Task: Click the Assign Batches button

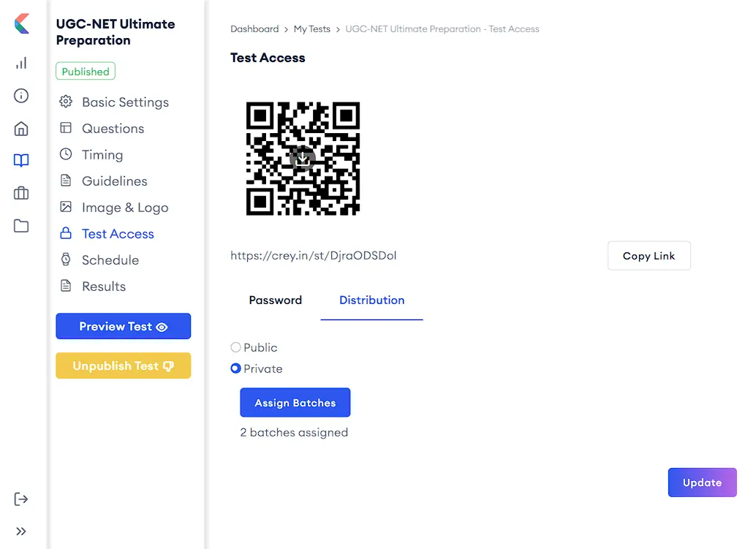Action: (295, 403)
